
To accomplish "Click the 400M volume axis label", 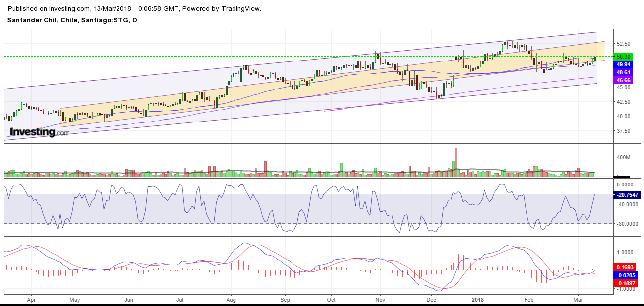I will 623,157.
